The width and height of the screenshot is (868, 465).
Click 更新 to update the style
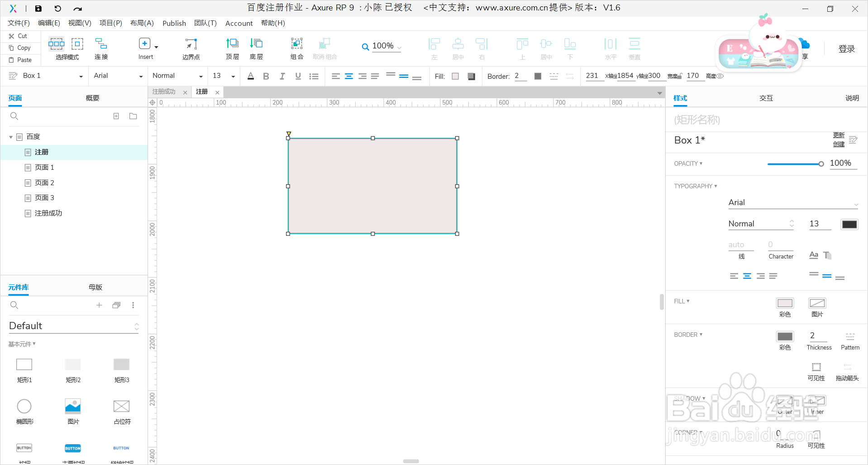click(x=839, y=135)
